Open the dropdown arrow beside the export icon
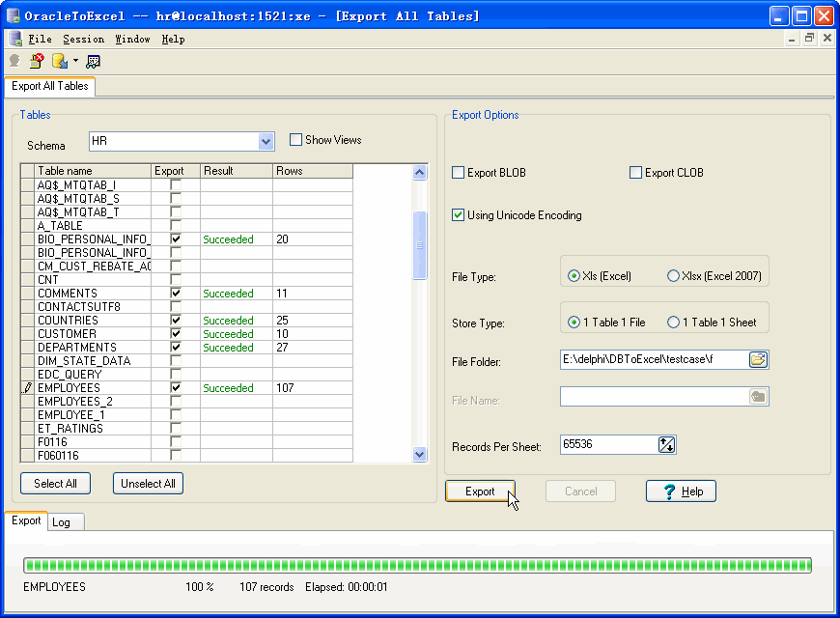840x618 pixels. click(x=75, y=61)
